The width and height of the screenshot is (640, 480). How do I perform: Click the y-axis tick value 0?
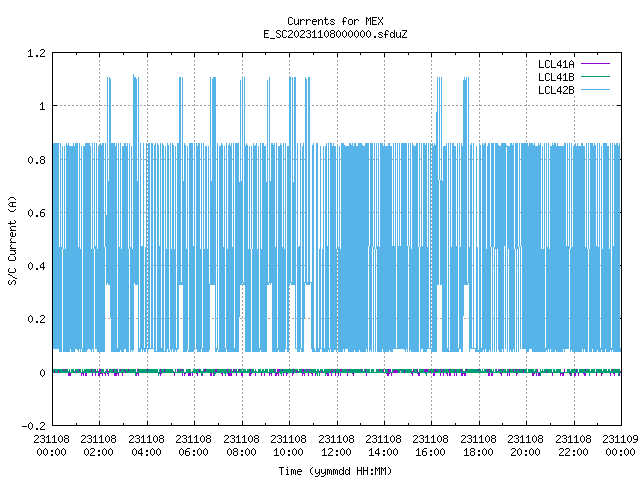point(42,373)
